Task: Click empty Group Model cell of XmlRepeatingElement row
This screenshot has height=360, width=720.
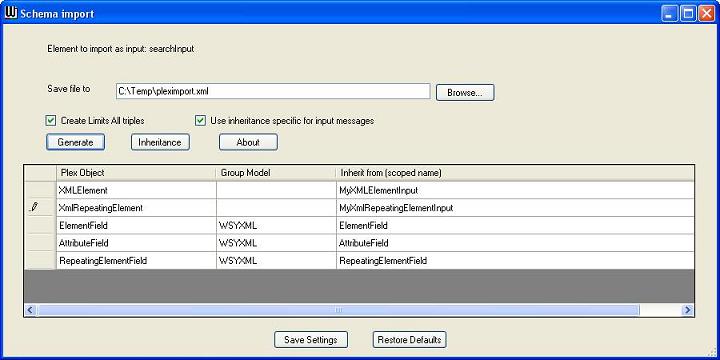Action: [276, 208]
